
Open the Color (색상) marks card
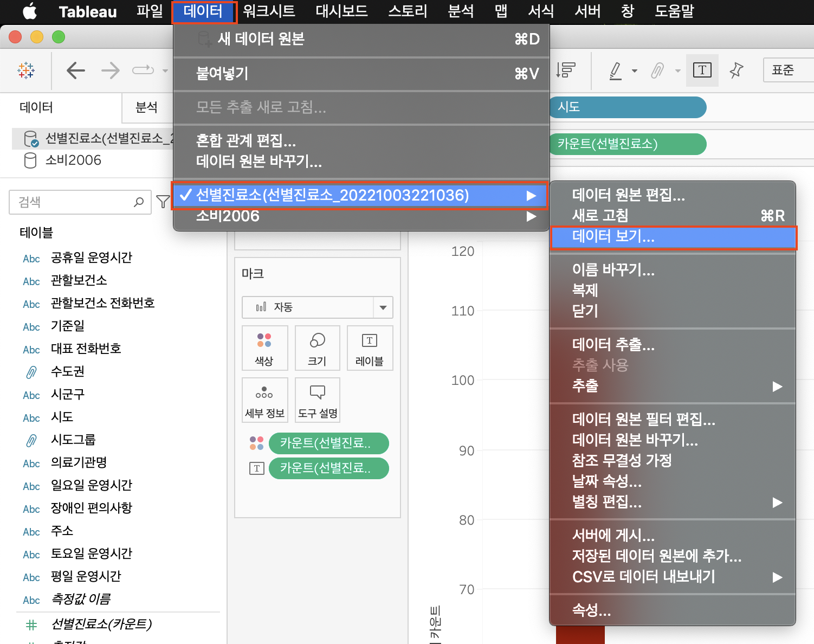(264, 348)
